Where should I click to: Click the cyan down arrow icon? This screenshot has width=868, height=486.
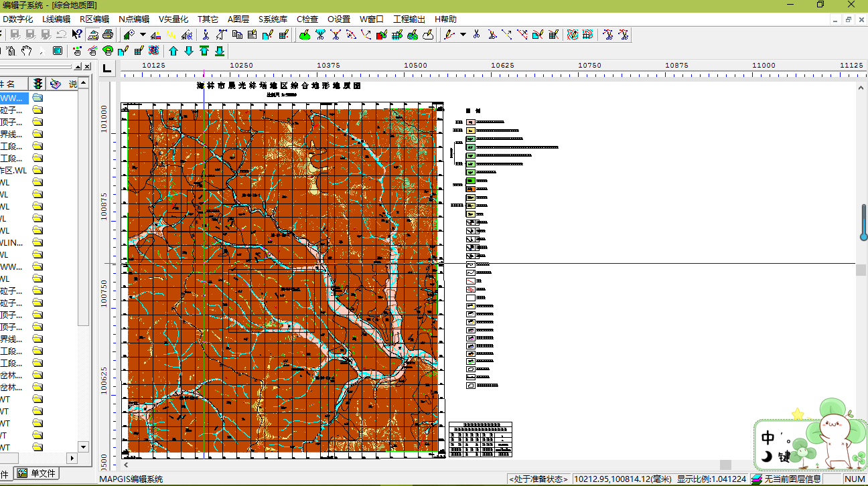189,50
